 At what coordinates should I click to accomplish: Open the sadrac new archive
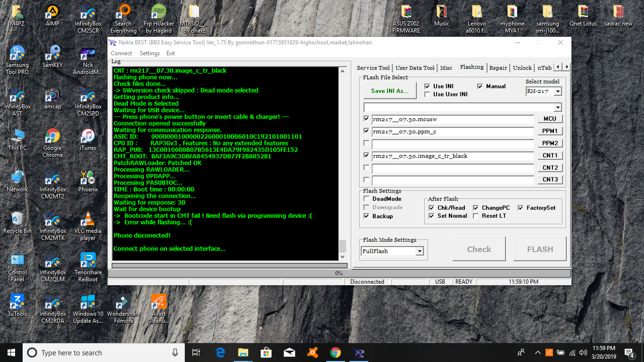[618, 15]
